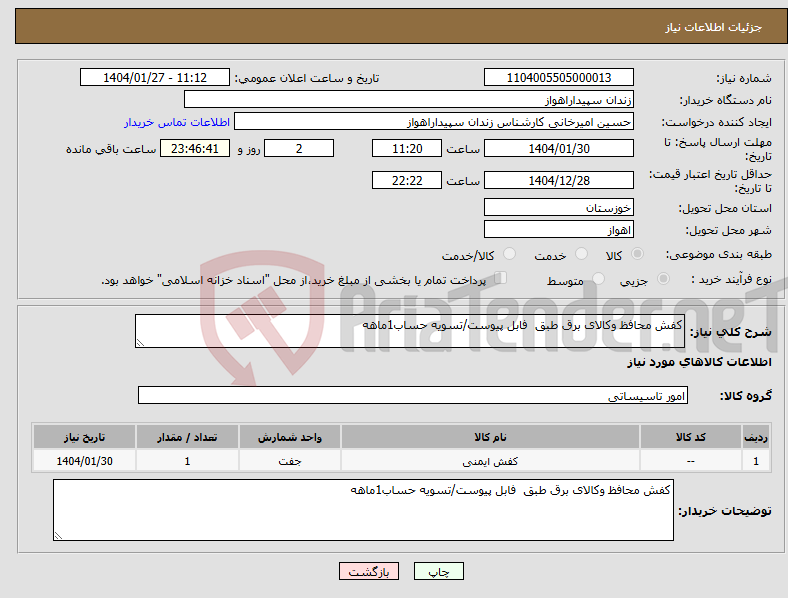Click the کفش ایمنی item name cell

click(x=490, y=461)
